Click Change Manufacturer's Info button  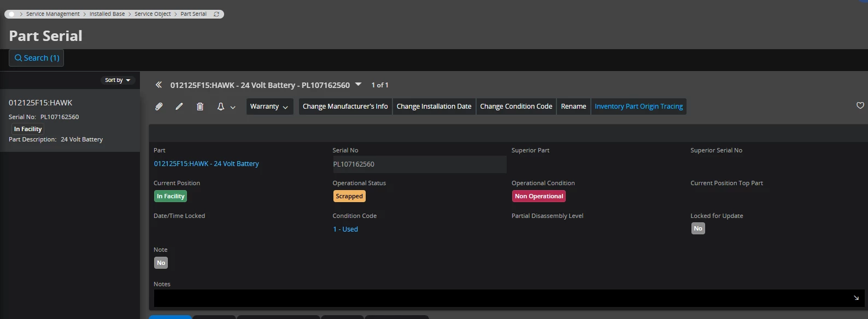coord(345,107)
